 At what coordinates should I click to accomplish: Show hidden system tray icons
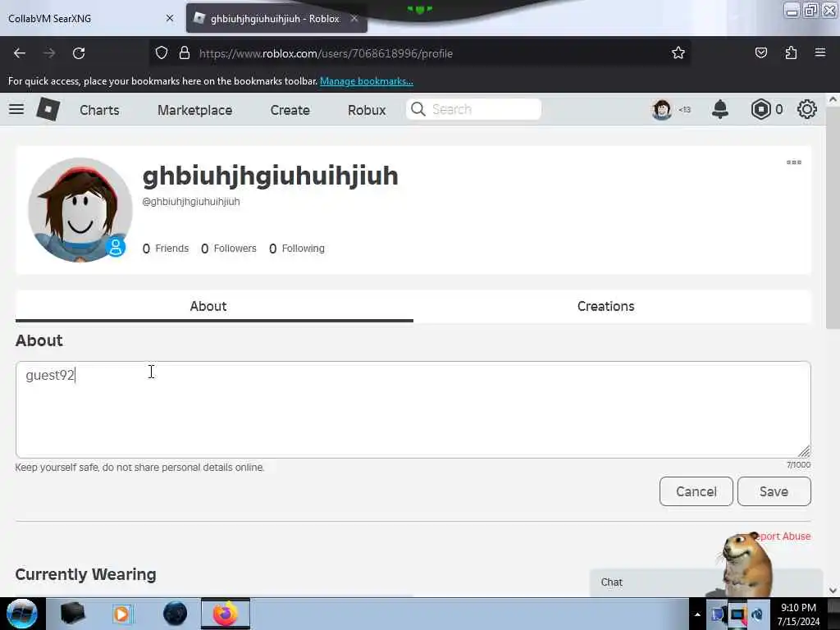[697, 614]
